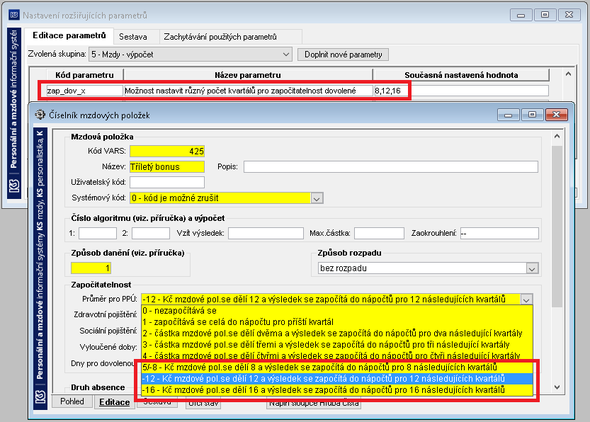Viewport: 590px width, 422px height.
Task: Click the Zaokrouhlení field
Action: (x=499, y=233)
